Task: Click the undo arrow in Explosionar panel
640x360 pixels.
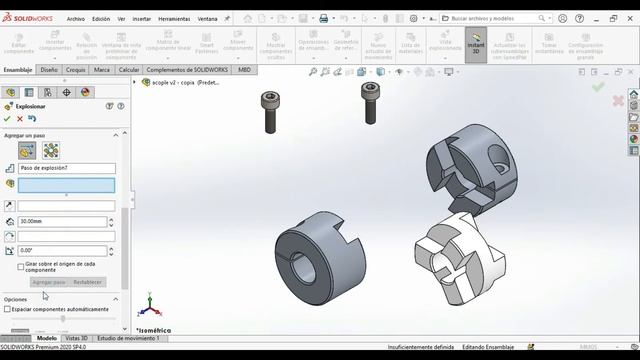Action: [32, 118]
